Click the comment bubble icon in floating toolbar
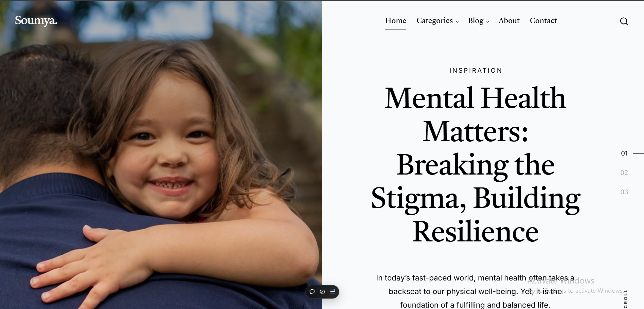Image resolution: width=644 pixels, height=309 pixels. [312, 292]
